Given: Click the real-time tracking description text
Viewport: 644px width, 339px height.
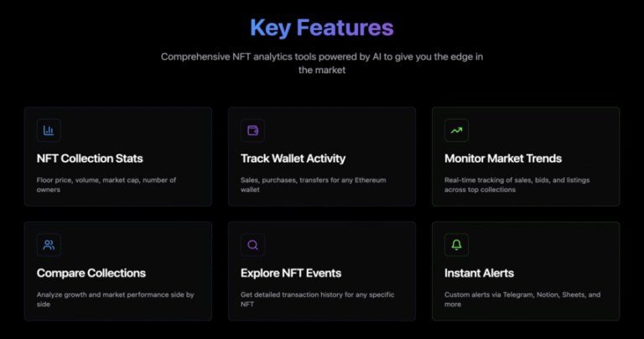Looking at the screenshot, I should (517, 185).
